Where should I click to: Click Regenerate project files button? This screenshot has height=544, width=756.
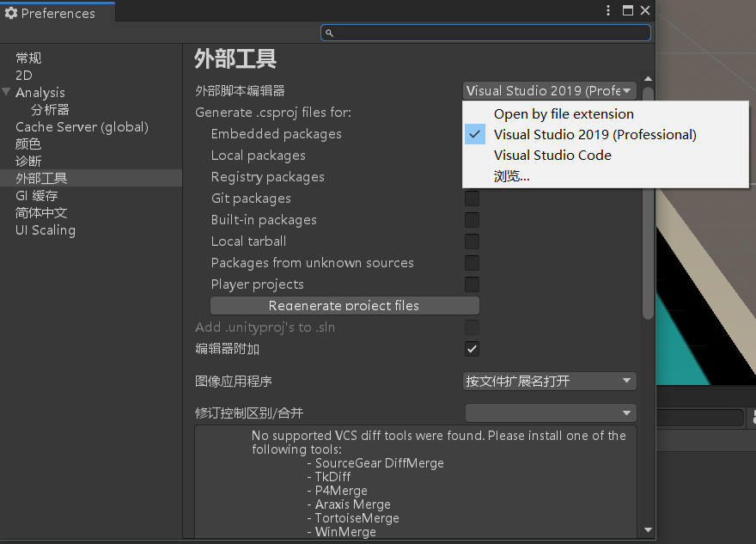[x=344, y=305]
